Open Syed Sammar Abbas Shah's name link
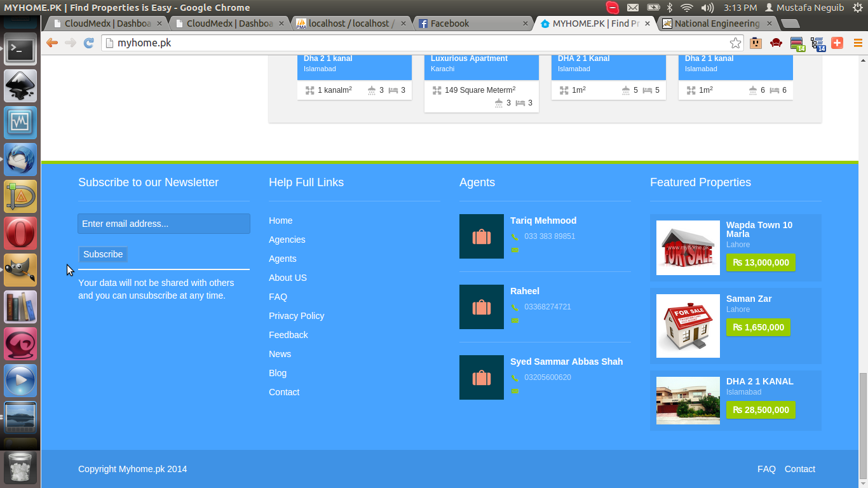This screenshot has width=868, height=488. pyautogui.click(x=567, y=362)
